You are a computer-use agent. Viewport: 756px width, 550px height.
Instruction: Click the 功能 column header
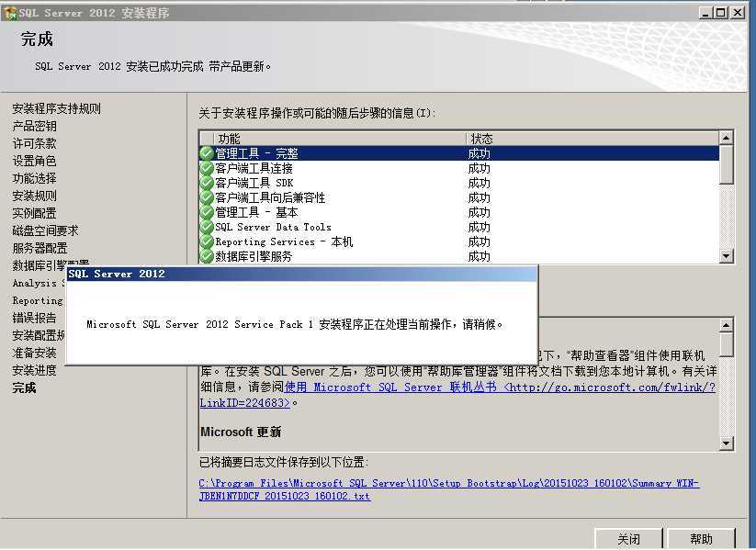point(339,139)
